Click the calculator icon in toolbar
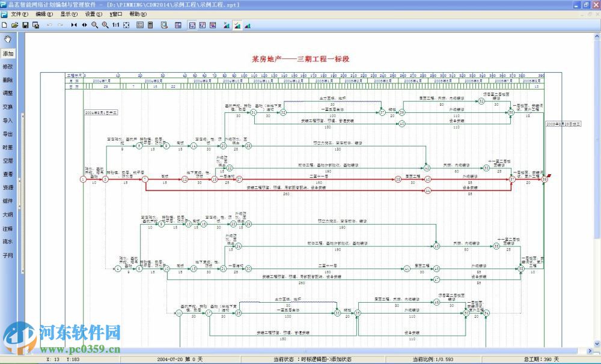The image size is (601, 364). click(150, 25)
